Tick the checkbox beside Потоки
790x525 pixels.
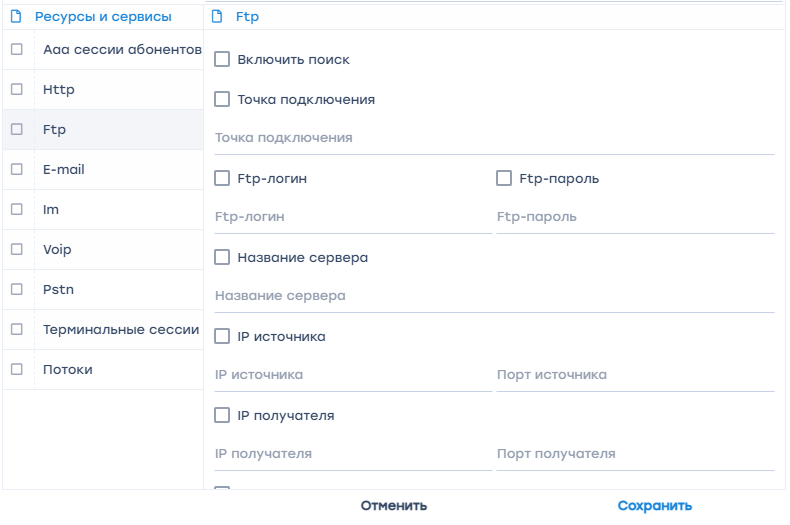(x=17, y=370)
